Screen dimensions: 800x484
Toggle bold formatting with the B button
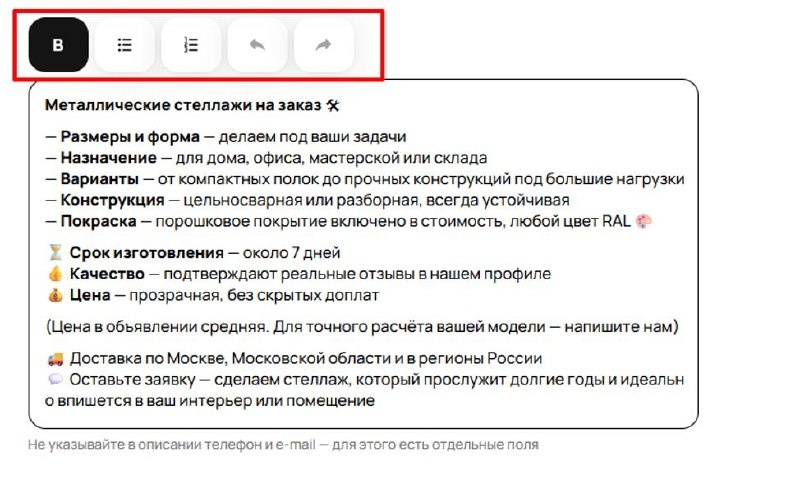click(58, 45)
